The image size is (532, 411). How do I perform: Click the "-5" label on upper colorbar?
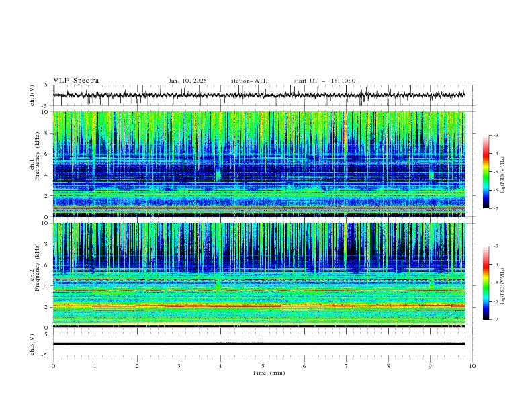[495, 172]
